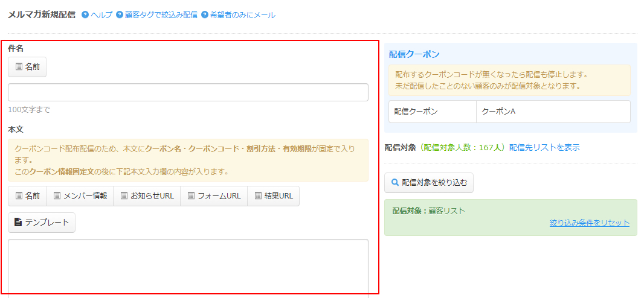Viewport: 644px width, 298px height.
Task: Insert the お知らせURL tag
Action: pyautogui.click(x=147, y=196)
